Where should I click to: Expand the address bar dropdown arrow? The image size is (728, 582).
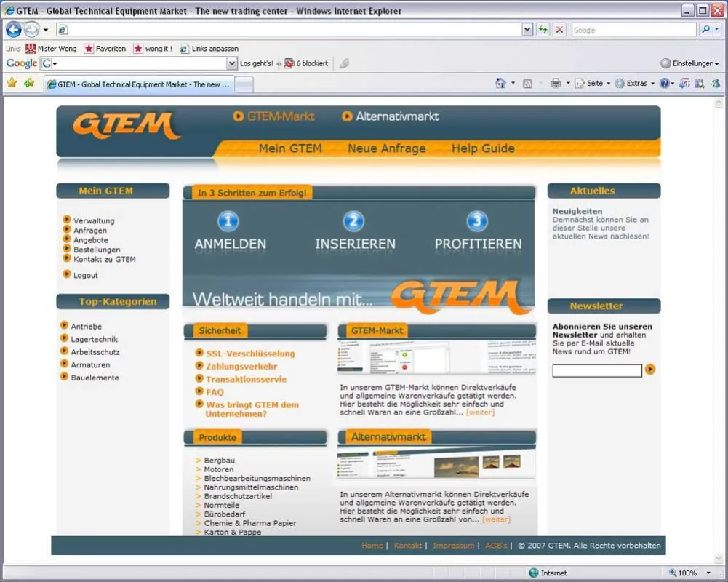[x=527, y=30]
